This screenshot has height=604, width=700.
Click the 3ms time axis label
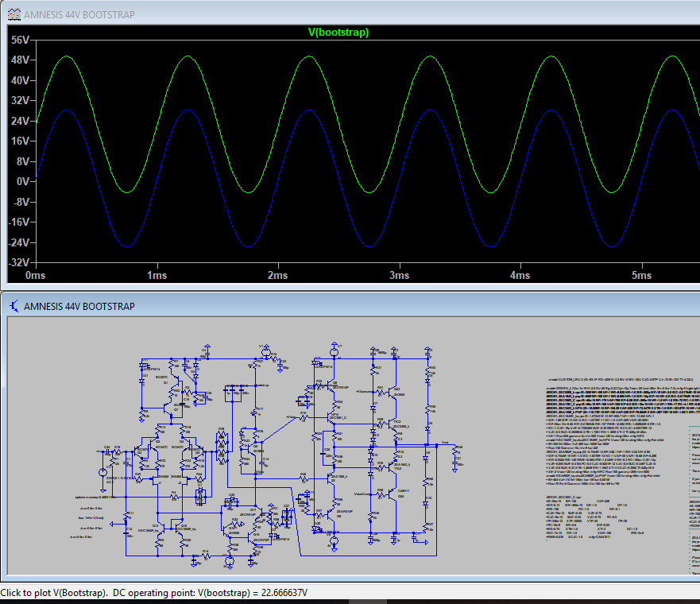[x=399, y=276]
